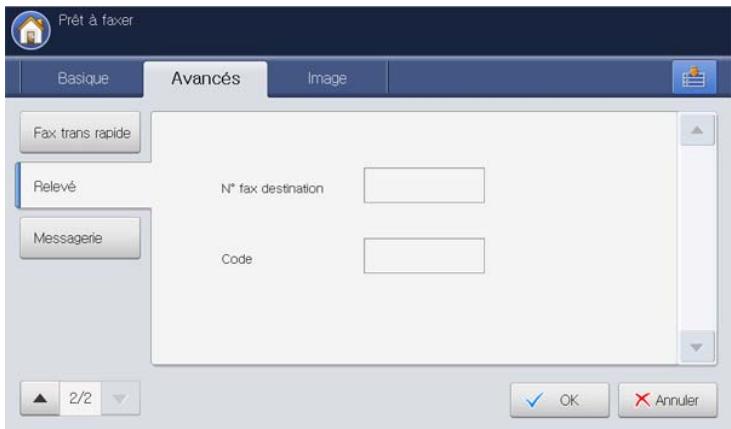Click into the Code input box
The image size is (731, 429).
pos(424,256)
